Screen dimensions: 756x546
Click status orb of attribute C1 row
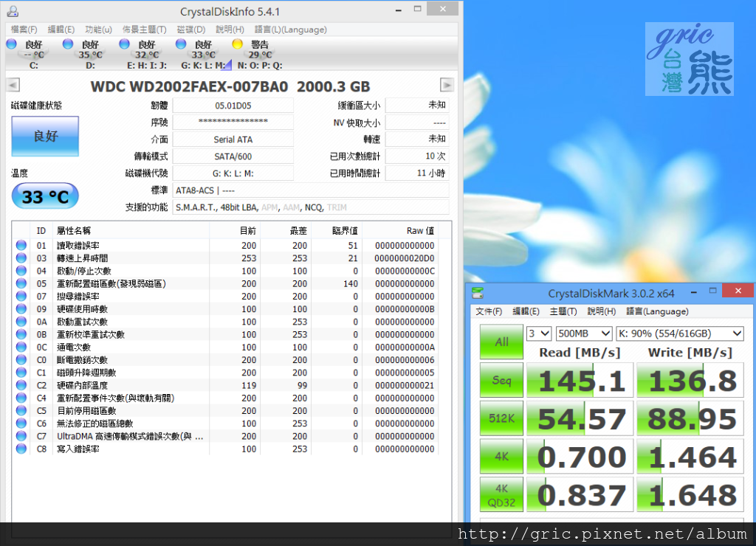pyautogui.click(x=21, y=373)
